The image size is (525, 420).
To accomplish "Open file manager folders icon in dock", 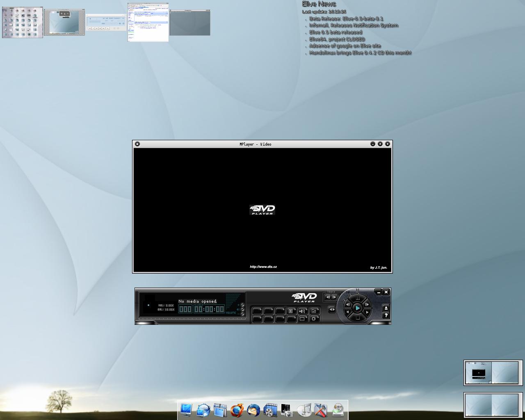I will tap(220, 410).
